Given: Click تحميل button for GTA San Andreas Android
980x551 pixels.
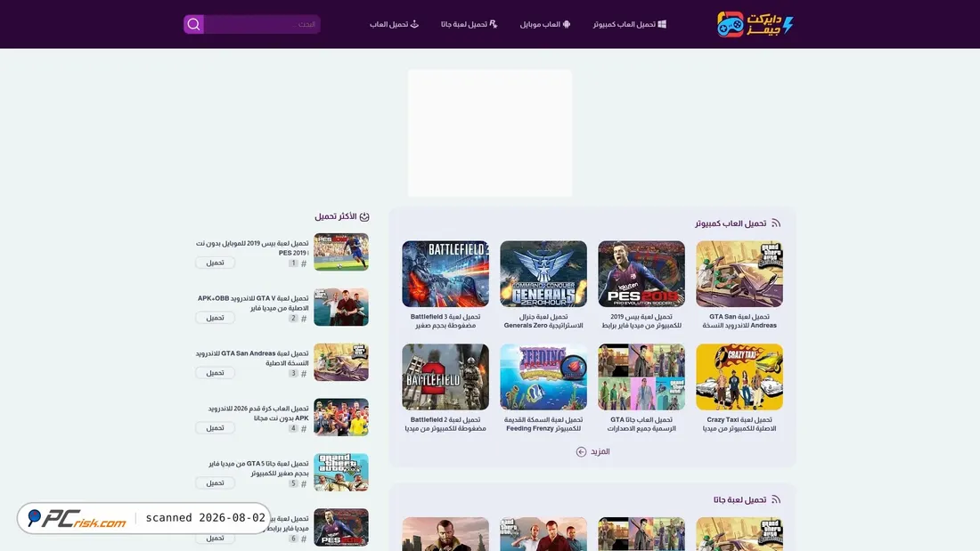Looking at the screenshot, I should 215,372.
